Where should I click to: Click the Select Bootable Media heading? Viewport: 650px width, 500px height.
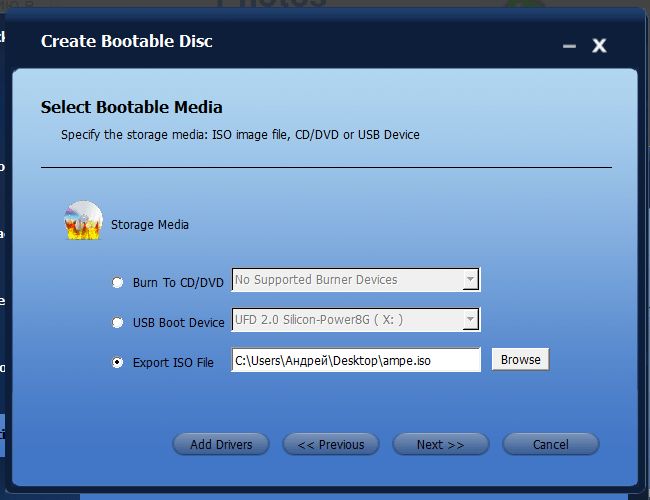131,107
